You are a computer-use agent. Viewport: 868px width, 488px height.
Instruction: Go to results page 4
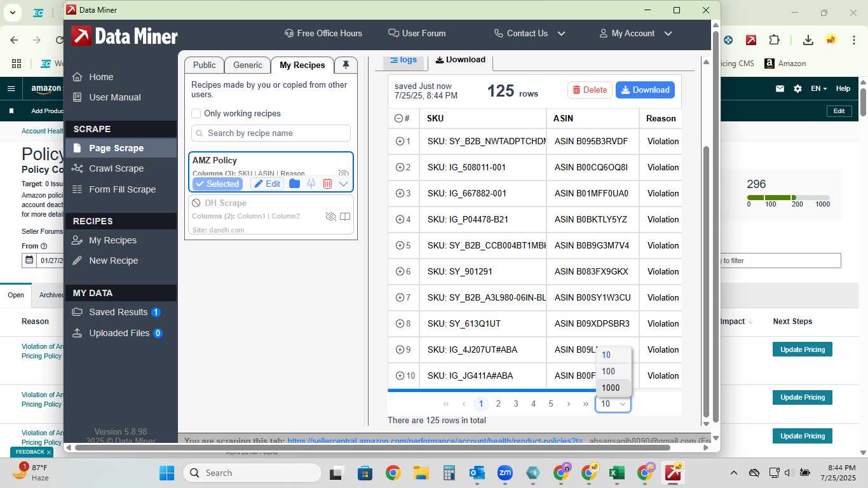[x=533, y=403]
